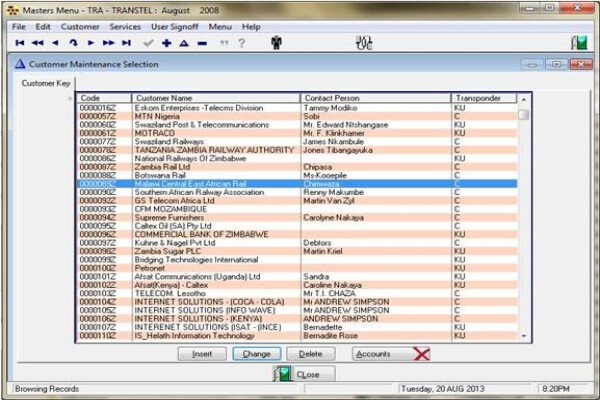
Task: Click the list scroll down arrow
Action: [524, 336]
